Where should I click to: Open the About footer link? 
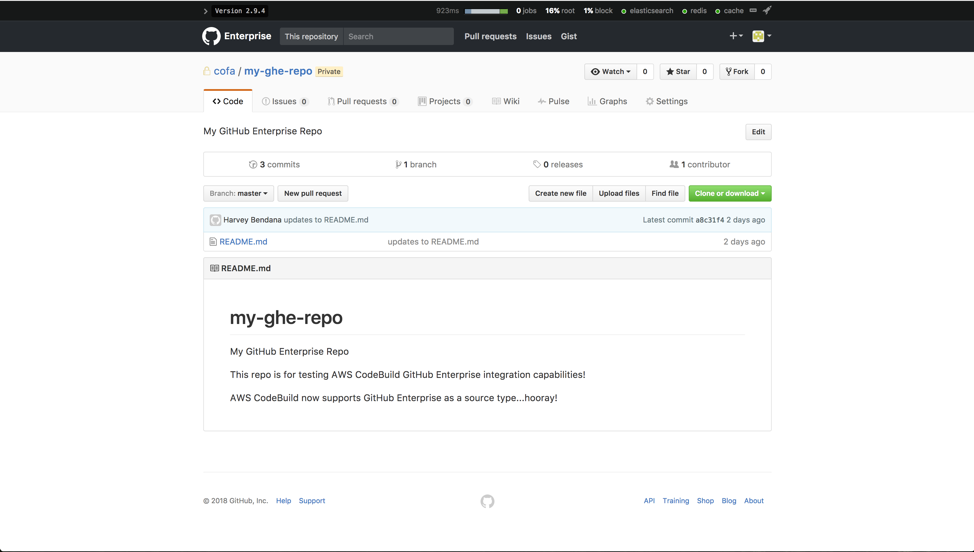tap(754, 500)
